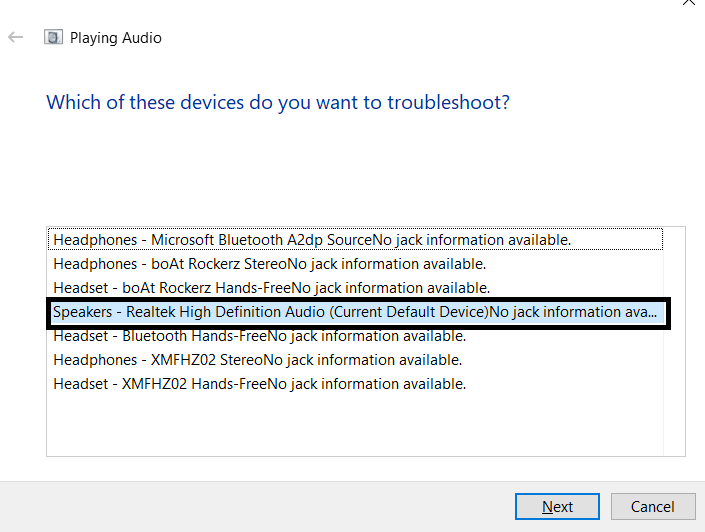
Task: Choose Headset - XMFHZ02 Hands-Free device
Action: tap(355, 384)
